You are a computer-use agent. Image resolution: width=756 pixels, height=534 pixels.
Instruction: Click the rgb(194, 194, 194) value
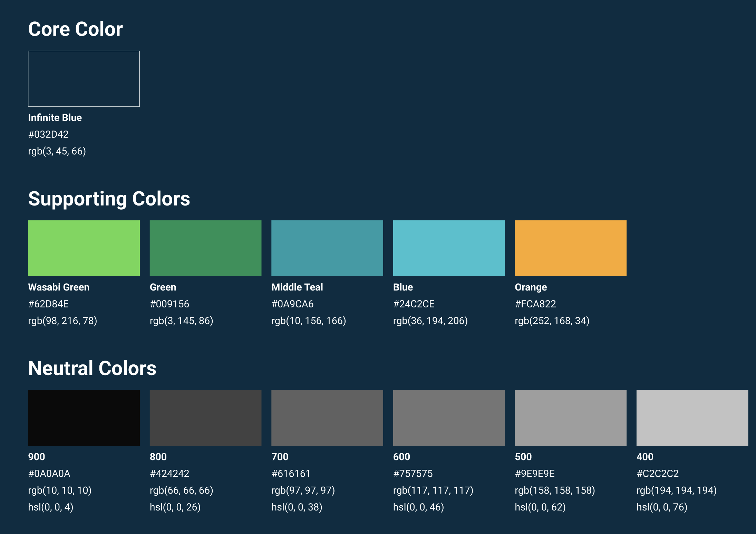(677, 490)
